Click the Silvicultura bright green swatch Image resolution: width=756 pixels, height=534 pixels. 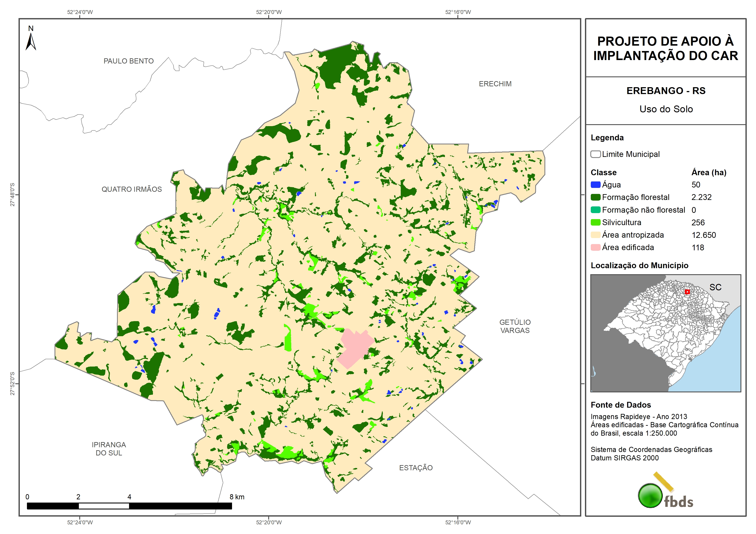(595, 222)
